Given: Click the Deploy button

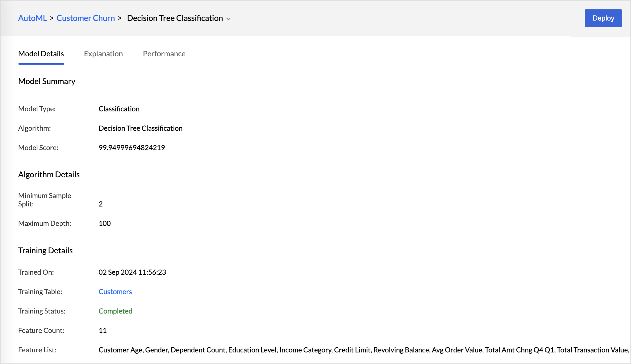Looking at the screenshot, I should pyautogui.click(x=603, y=18).
